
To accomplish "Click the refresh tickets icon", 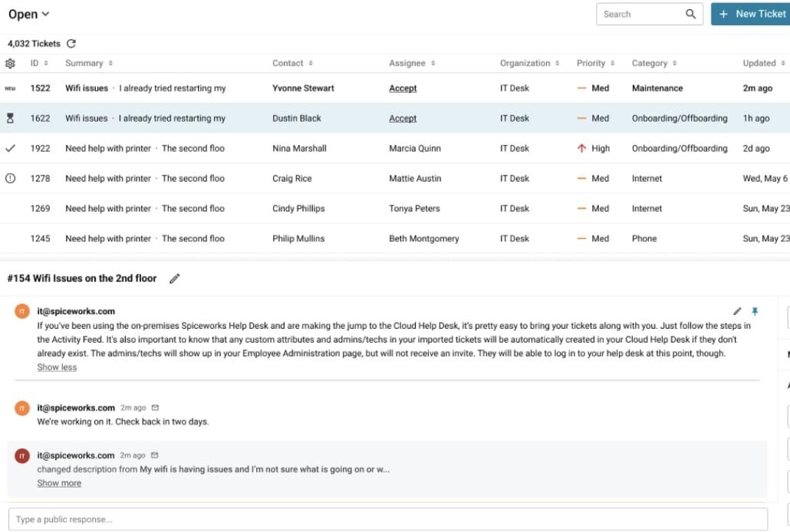I will coord(71,44).
